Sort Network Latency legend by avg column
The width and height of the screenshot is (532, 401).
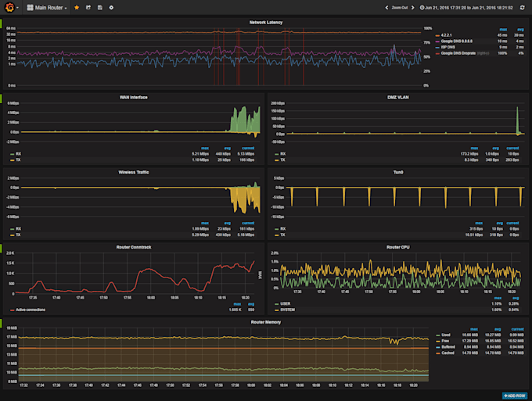click(520, 30)
